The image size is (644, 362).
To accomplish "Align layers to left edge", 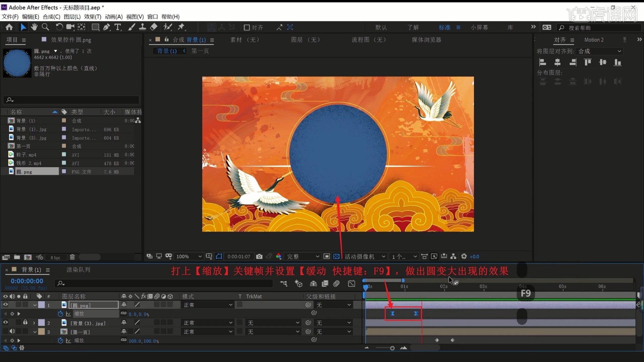I will point(542,62).
